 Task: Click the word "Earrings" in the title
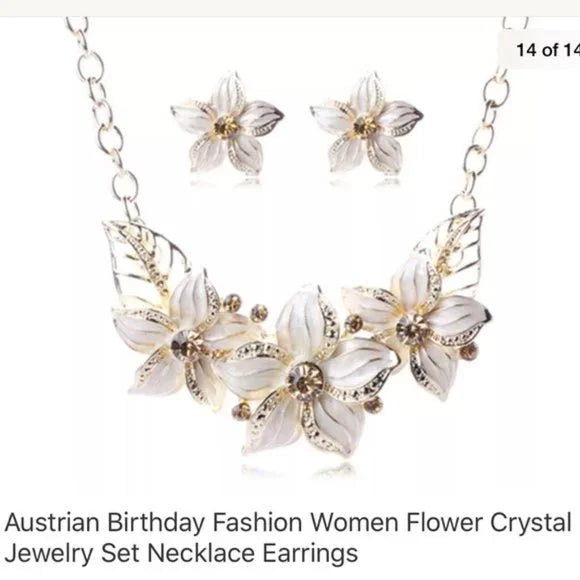pos(310,554)
